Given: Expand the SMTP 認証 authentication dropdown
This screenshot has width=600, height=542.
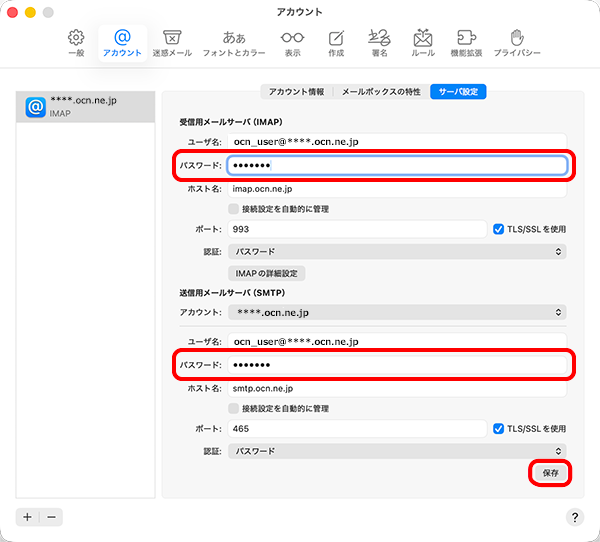Looking at the screenshot, I should pos(396,451).
